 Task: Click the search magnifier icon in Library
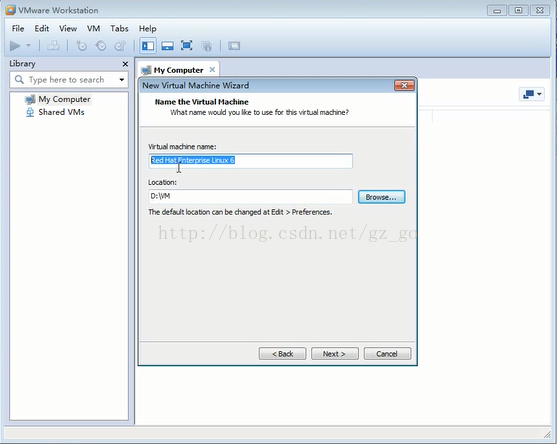[19, 80]
